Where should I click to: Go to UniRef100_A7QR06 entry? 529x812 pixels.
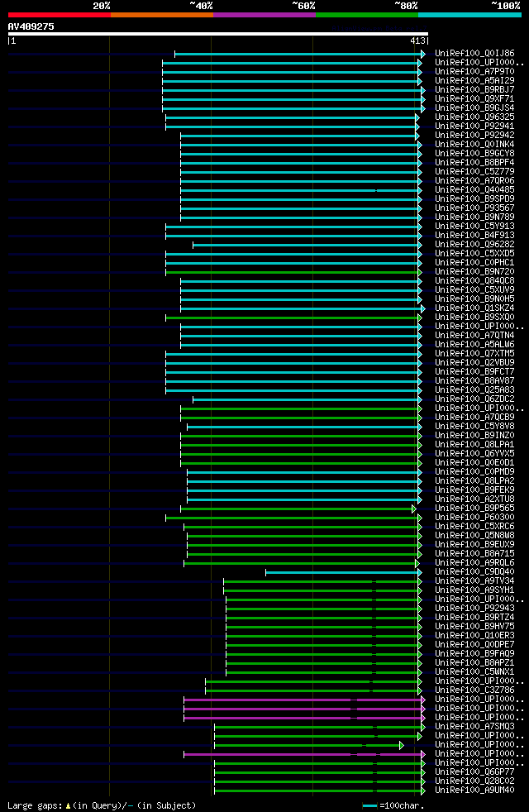(474, 181)
